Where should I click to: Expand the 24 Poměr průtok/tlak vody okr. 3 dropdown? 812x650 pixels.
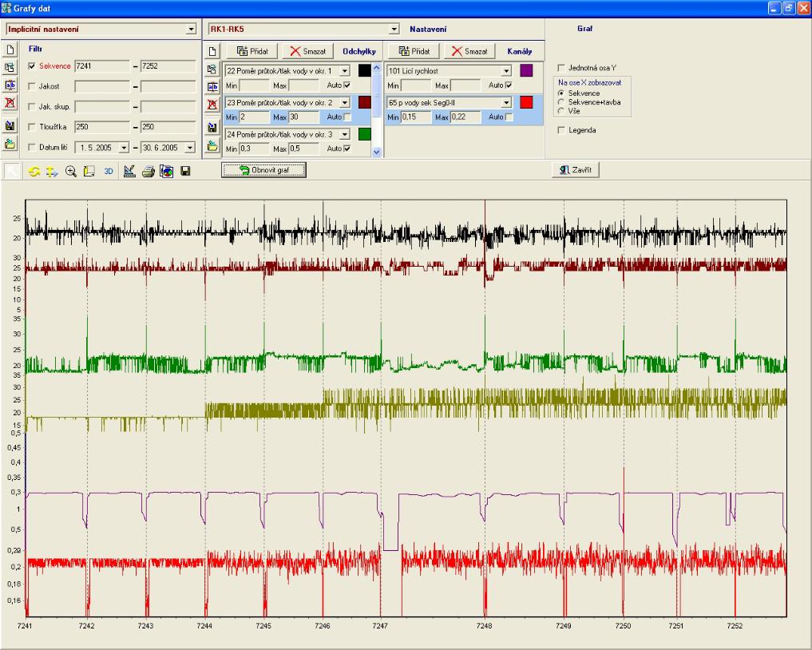click(345, 135)
